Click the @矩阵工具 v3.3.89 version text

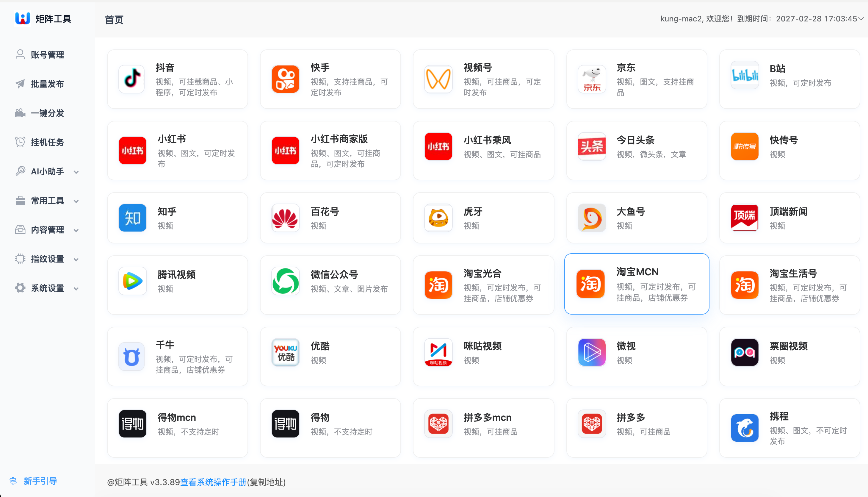(x=143, y=482)
